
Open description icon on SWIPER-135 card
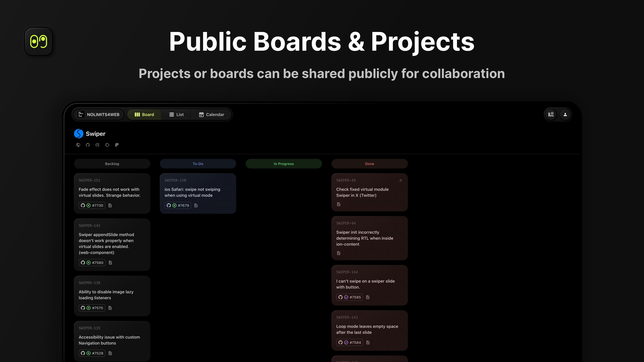(110, 353)
